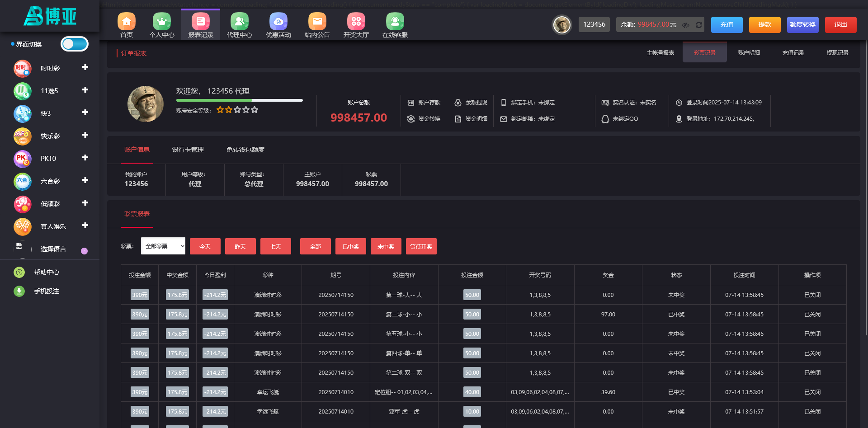Switch to 账户明细 tab
Screen dimensions: 868x428
coord(749,53)
